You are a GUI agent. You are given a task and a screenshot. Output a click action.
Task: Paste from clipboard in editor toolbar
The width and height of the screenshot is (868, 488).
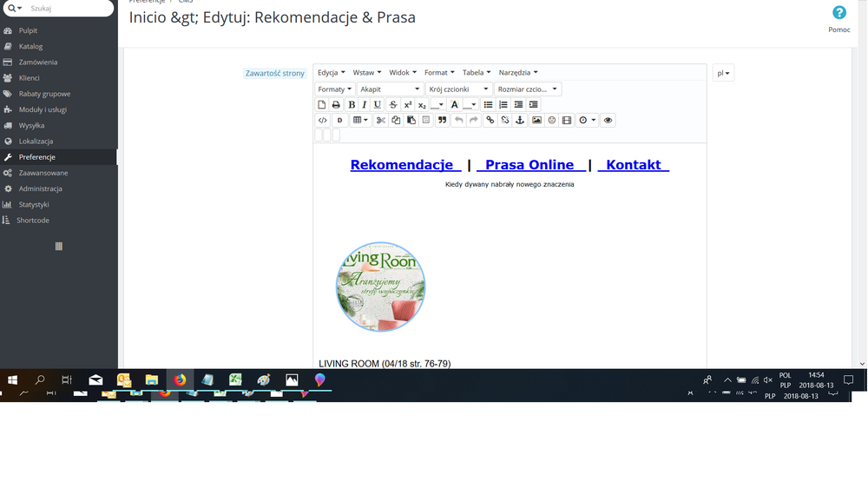[411, 120]
